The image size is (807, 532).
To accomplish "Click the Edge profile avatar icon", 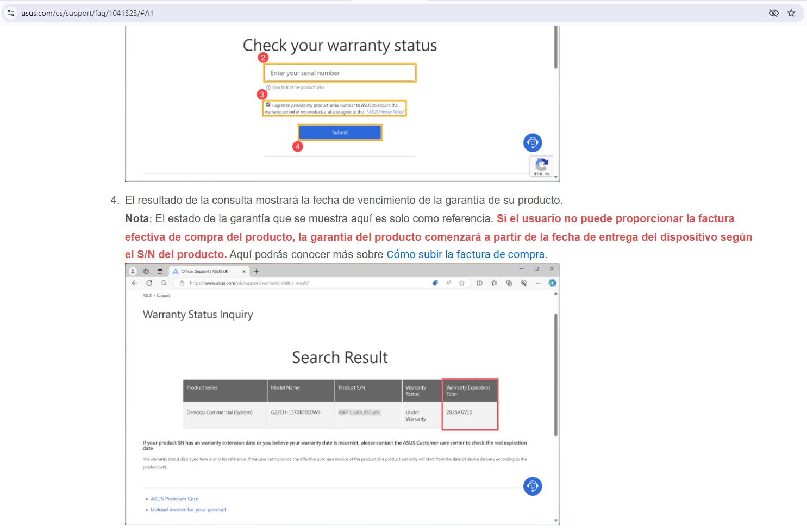I will tap(133, 271).
